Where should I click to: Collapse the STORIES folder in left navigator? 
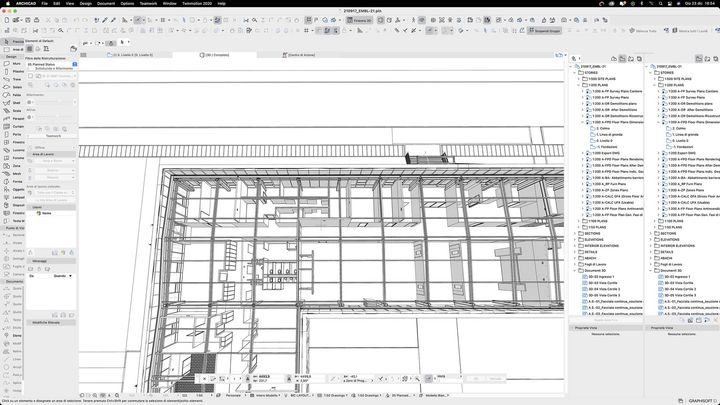pos(575,73)
